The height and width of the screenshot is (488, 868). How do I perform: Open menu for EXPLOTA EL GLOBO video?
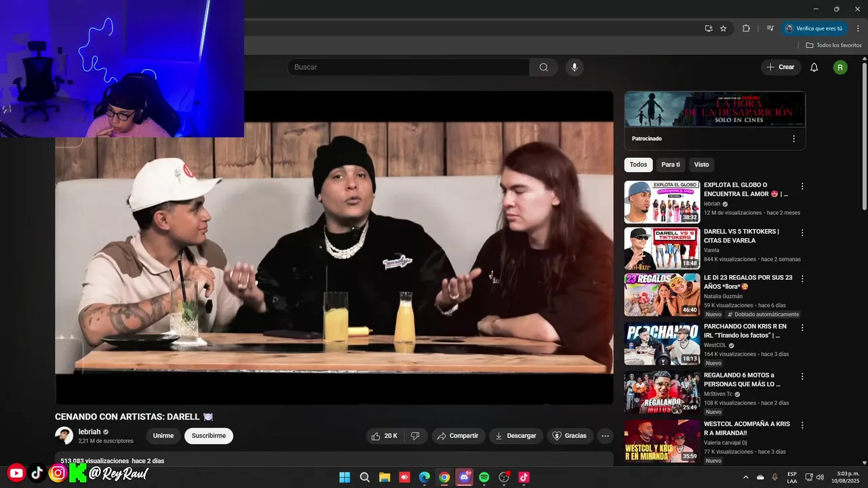[x=802, y=186]
